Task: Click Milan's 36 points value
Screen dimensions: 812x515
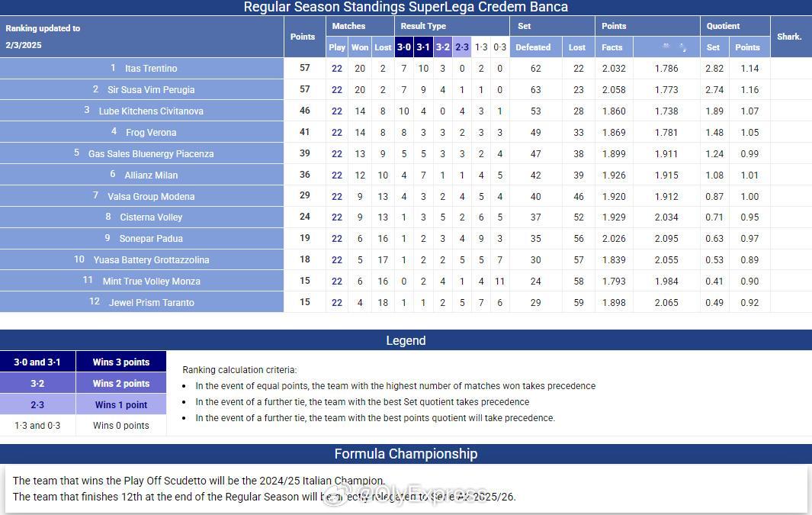Action: tap(305, 175)
